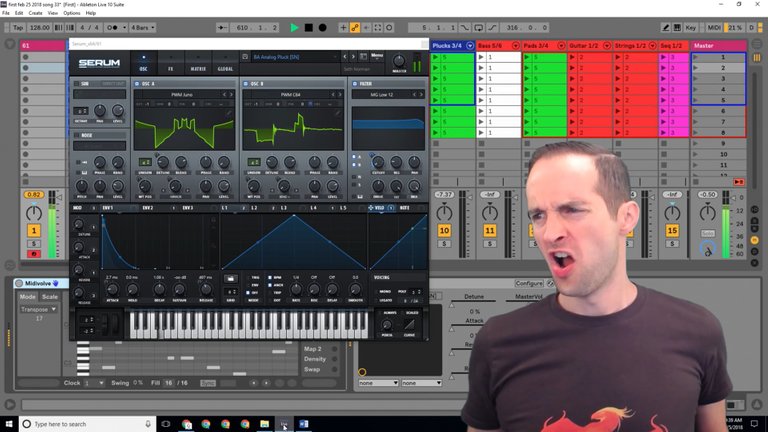Toggle the OSC B enable switch
The width and height of the screenshot is (768, 432).
pos(246,84)
